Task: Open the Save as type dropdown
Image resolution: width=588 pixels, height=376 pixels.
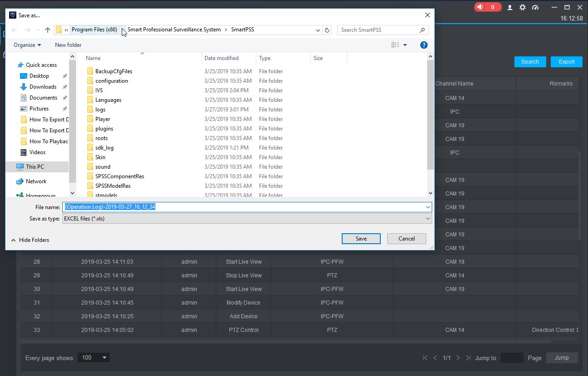Action: (x=427, y=218)
